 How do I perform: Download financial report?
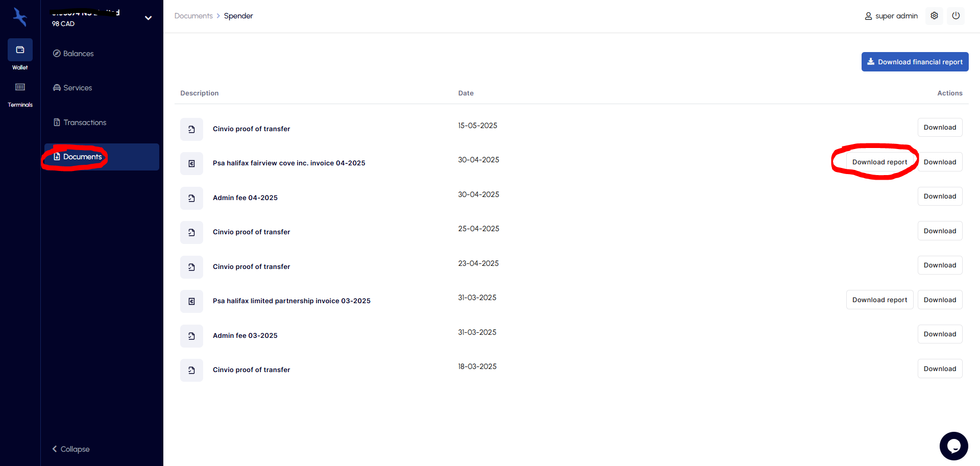915,62
